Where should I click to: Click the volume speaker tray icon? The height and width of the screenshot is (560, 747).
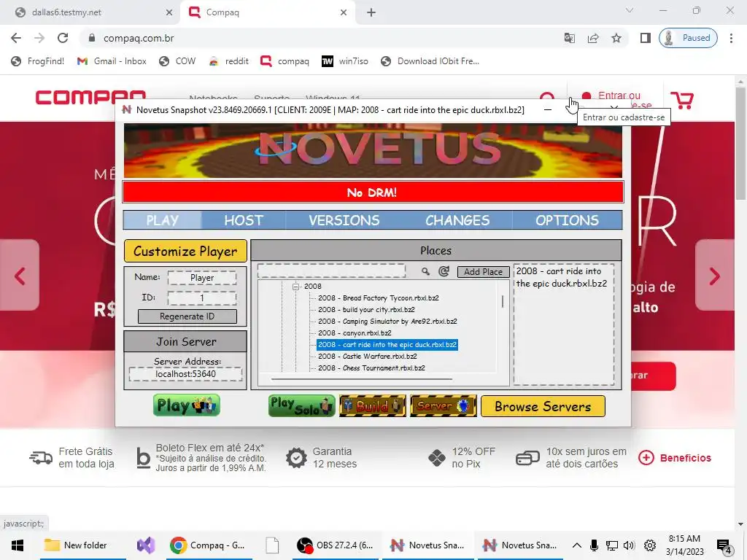pos(629,545)
